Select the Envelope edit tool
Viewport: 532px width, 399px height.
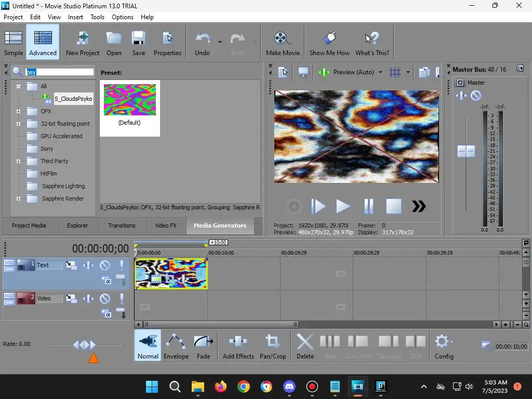pos(176,346)
